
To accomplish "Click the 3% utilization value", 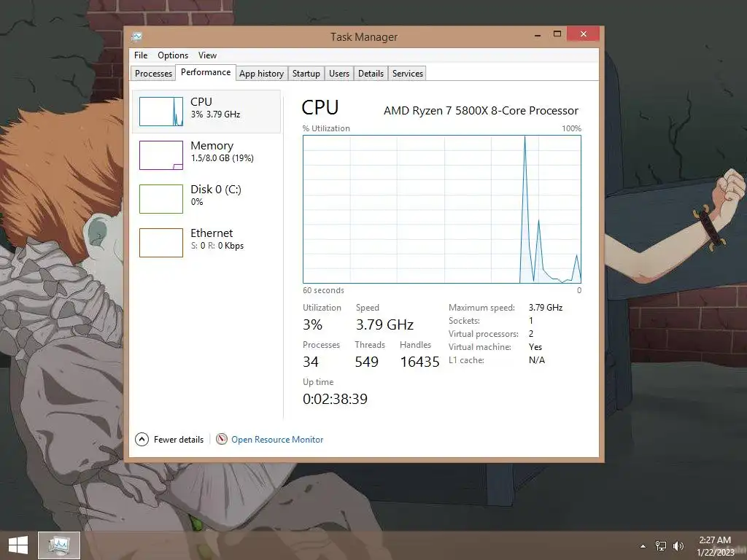I will pos(312,324).
